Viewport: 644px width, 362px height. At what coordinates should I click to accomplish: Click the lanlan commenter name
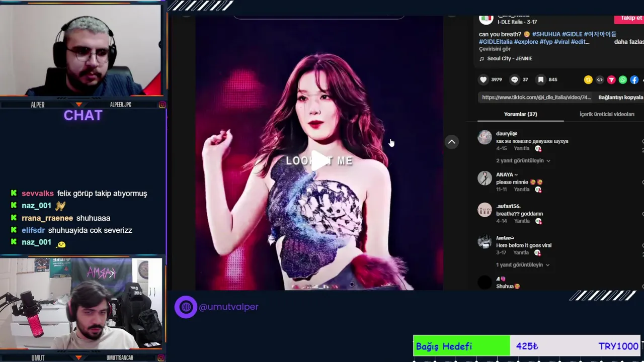point(505,238)
